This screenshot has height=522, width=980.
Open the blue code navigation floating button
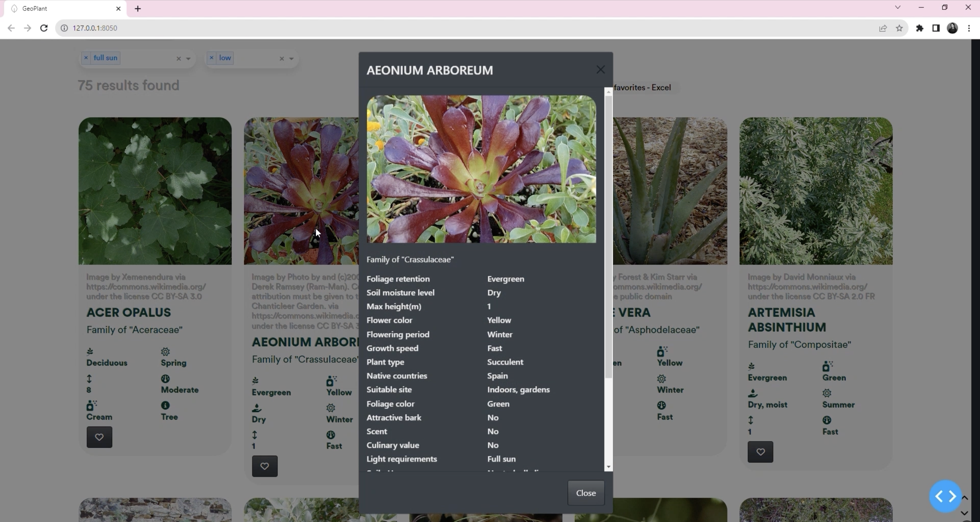coord(945,496)
